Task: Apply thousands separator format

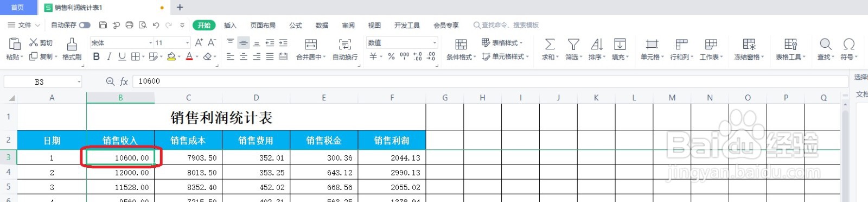Action: 405,56
